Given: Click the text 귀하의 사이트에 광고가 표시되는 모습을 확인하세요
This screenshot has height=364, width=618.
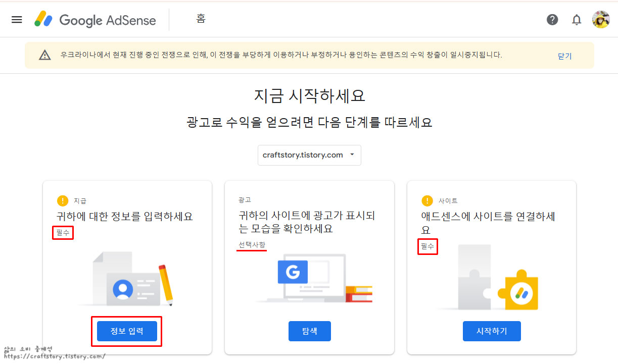Looking at the screenshot, I should coord(307,222).
